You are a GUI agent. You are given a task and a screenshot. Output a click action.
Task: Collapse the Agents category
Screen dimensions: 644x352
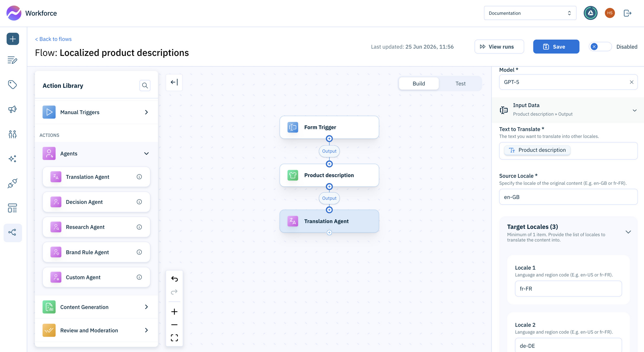point(96,154)
